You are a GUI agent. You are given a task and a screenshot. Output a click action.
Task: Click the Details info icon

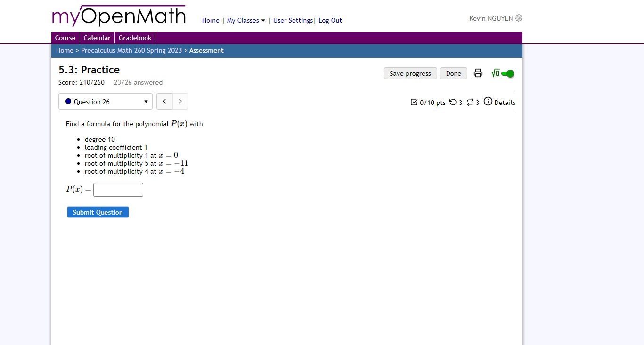pos(488,101)
